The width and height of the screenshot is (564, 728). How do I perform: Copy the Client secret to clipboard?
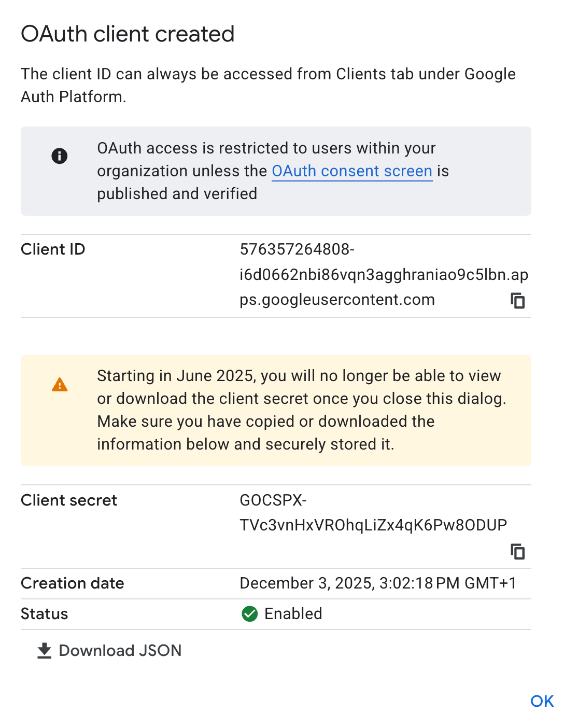pyautogui.click(x=517, y=551)
